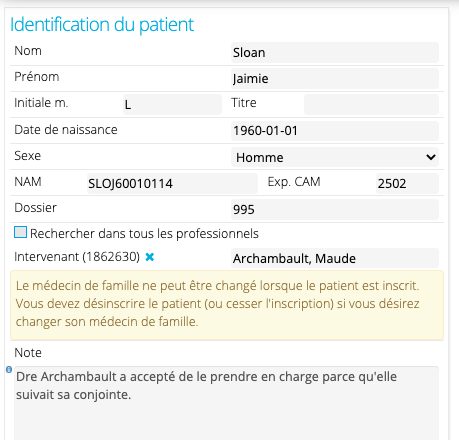Click the Note label above the text area
Screen dimensions: 459x440
tap(28, 353)
